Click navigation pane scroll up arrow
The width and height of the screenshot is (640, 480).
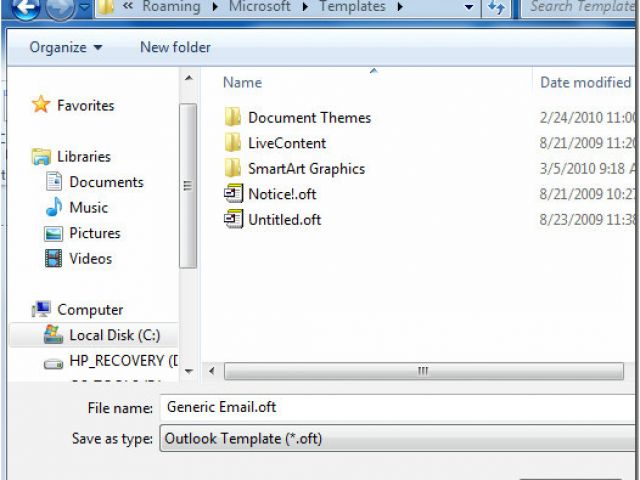[x=189, y=78]
